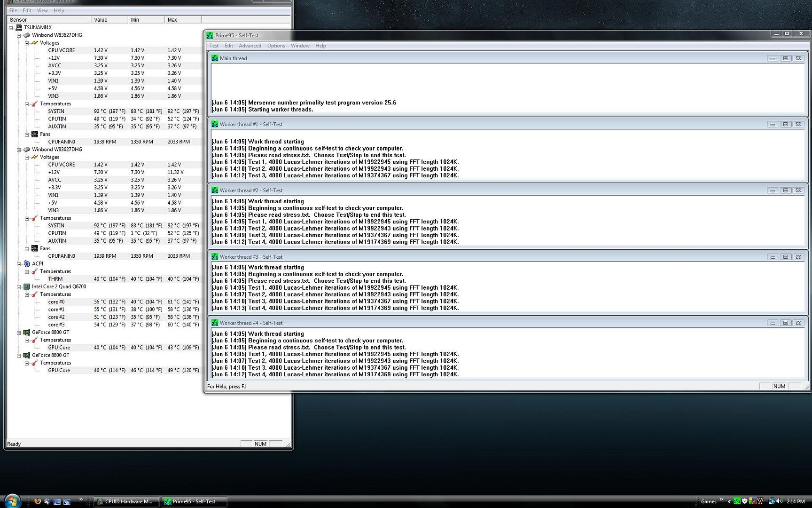This screenshot has height=508, width=812.
Task: Collapse Temperatures under ACPI
Action: [27, 272]
